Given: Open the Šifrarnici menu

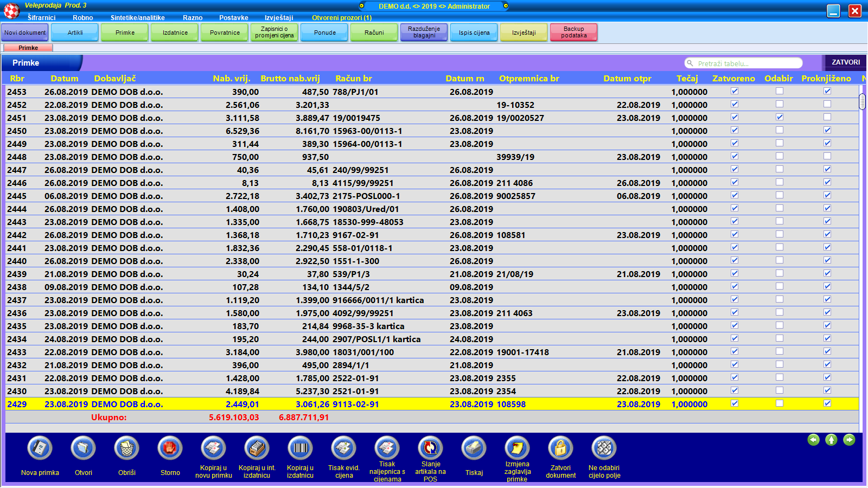Looking at the screenshot, I should coord(41,18).
